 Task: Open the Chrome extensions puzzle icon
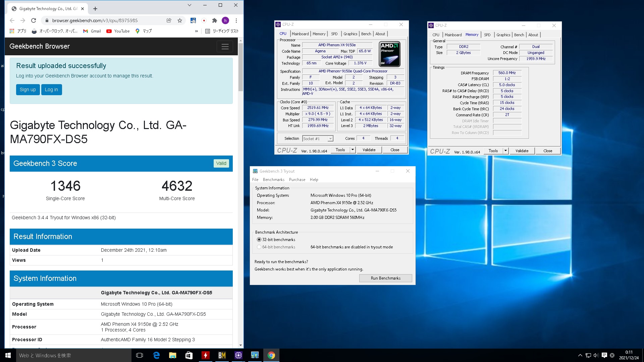tap(215, 20)
